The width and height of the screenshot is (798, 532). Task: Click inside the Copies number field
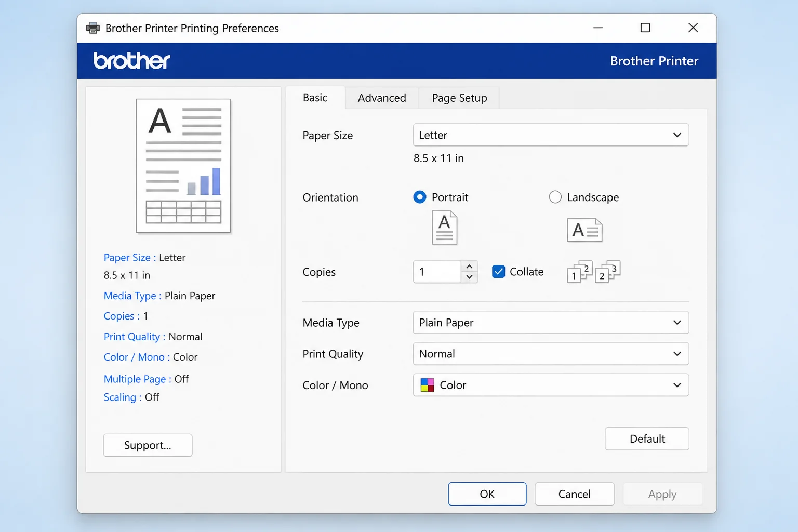(437, 272)
